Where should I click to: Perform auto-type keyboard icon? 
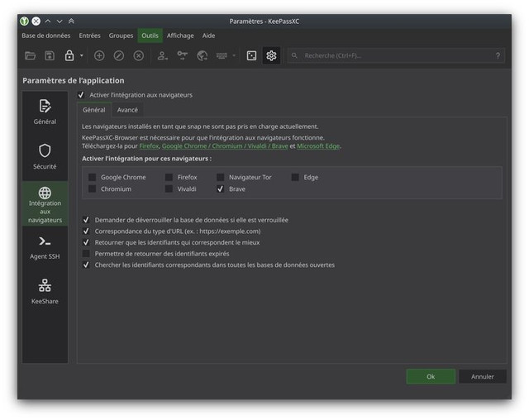point(222,55)
